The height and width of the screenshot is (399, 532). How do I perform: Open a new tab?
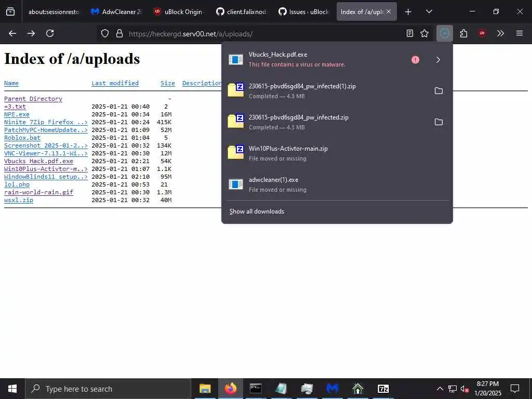pyautogui.click(x=408, y=12)
